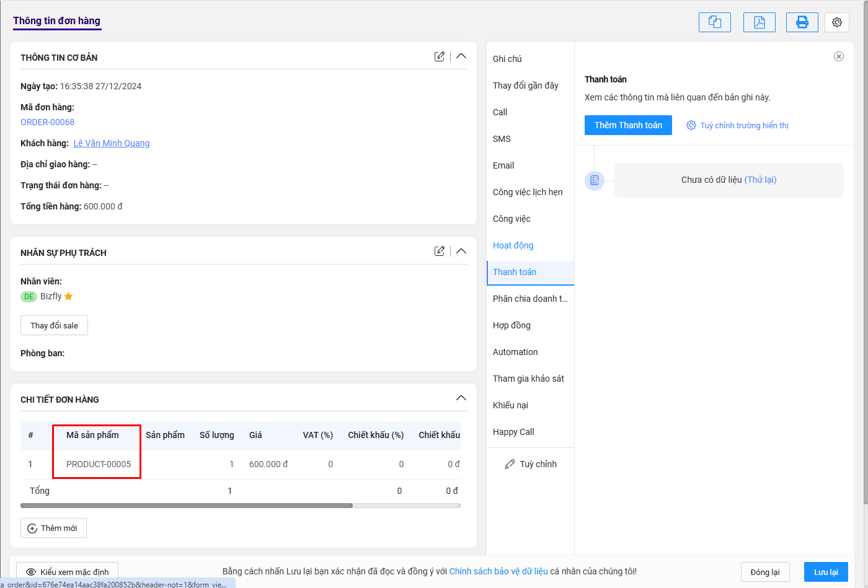Open the Ghi chú tab

tap(507, 59)
